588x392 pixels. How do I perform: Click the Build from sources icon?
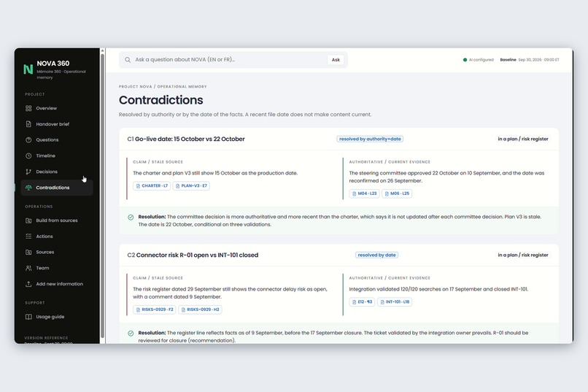(28, 220)
